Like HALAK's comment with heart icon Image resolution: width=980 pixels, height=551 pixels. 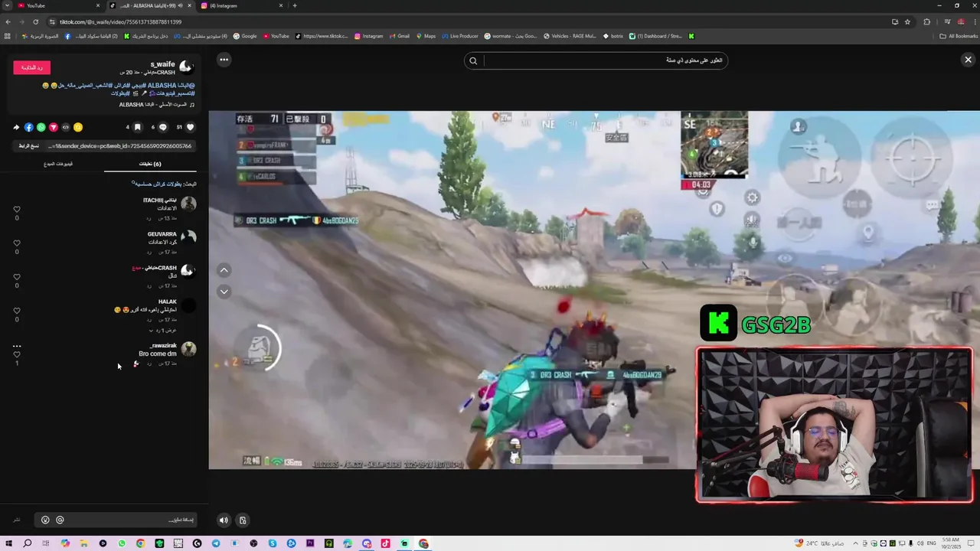[17, 310]
